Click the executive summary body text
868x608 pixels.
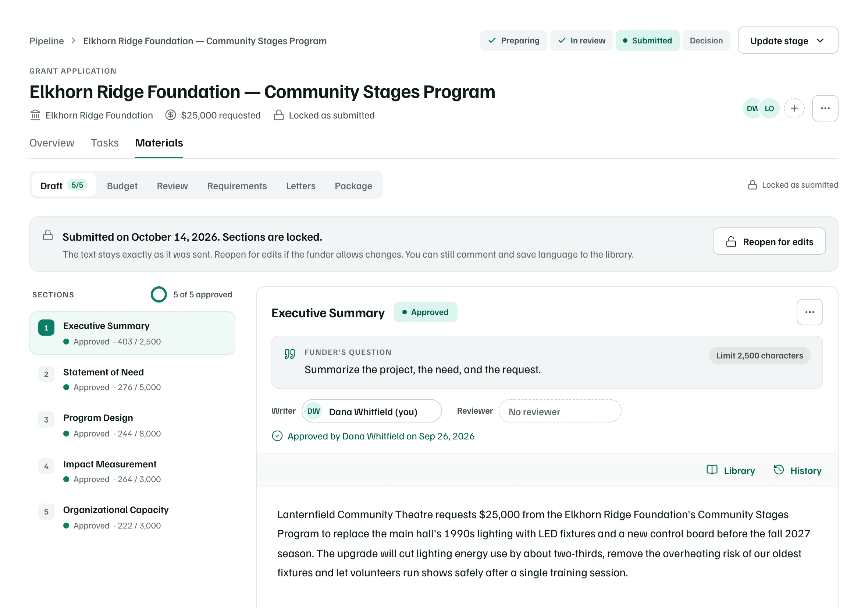coord(543,543)
